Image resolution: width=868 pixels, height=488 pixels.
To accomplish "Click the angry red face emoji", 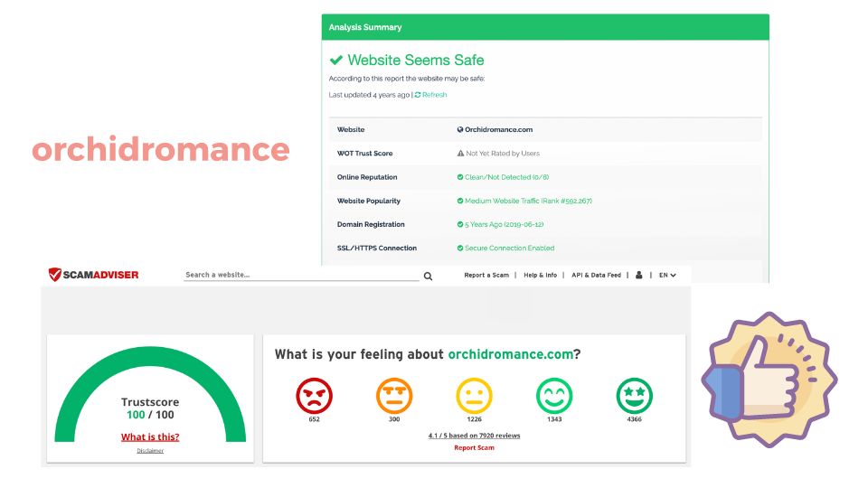I will pos(314,395).
